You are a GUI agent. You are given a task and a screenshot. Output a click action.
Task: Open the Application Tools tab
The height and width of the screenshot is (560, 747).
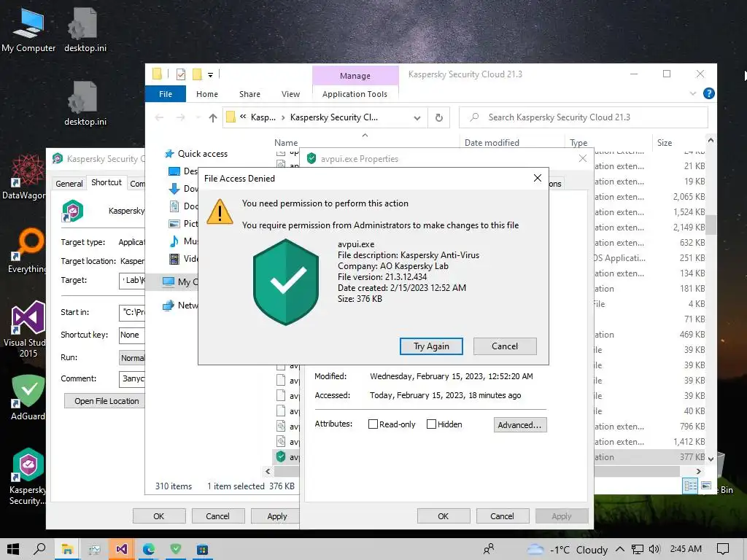[x=355, y=94]
